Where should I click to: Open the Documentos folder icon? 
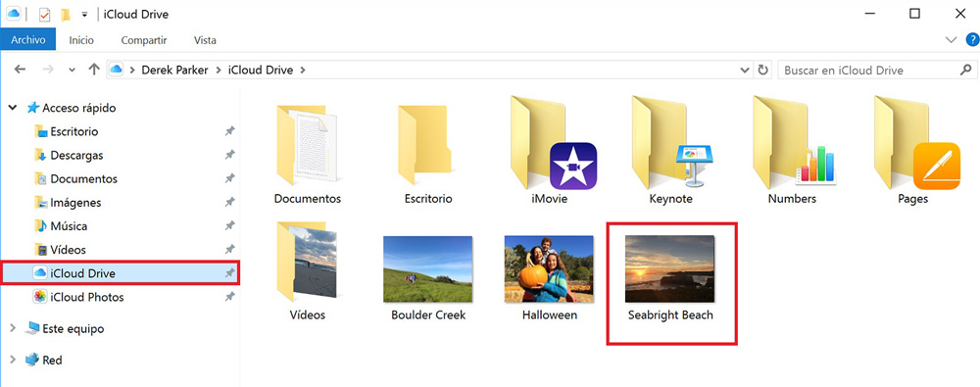click(307, 145)
